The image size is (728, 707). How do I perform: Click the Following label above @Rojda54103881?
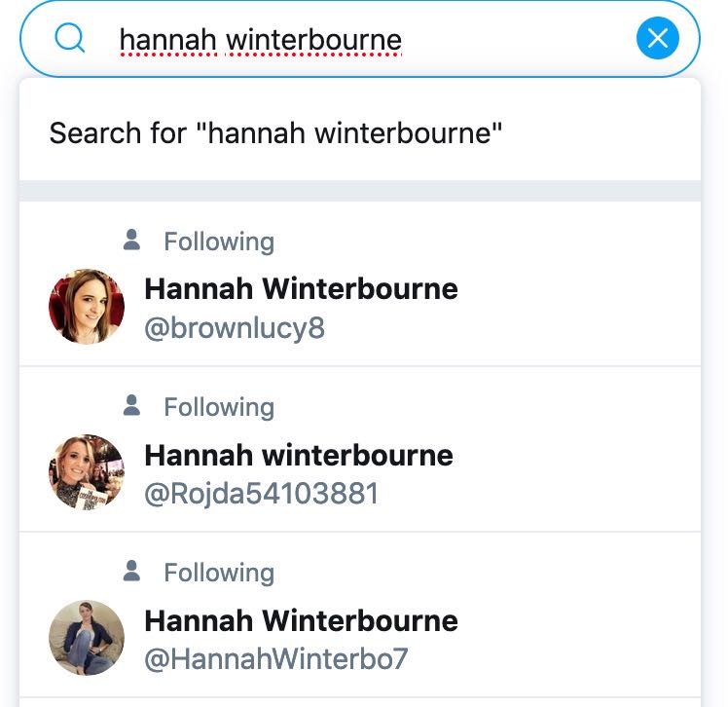219,407
